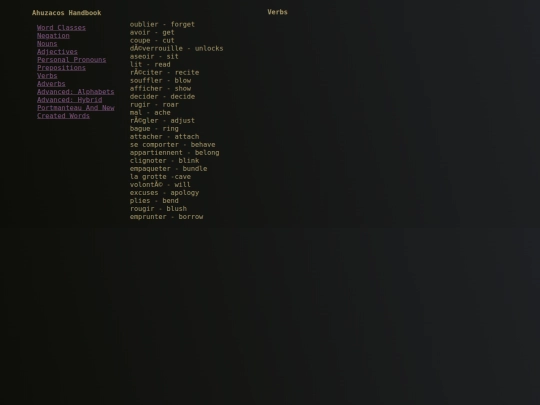Click the Verbs page heading
Screen dimensions: 540x405
point(277,12)
